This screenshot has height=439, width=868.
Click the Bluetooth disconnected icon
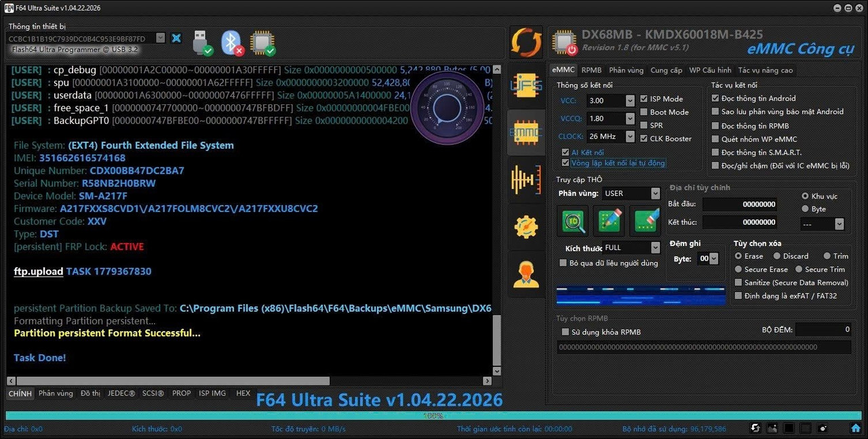coord(233,42)
